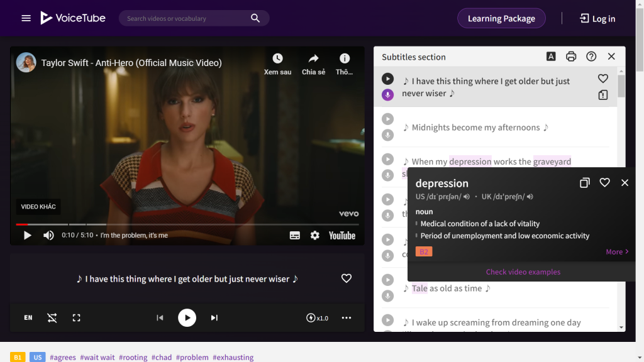This screenshot has width=644, height=362.
Task: Open the #problem hashtag
Action: tap(192, 357)
